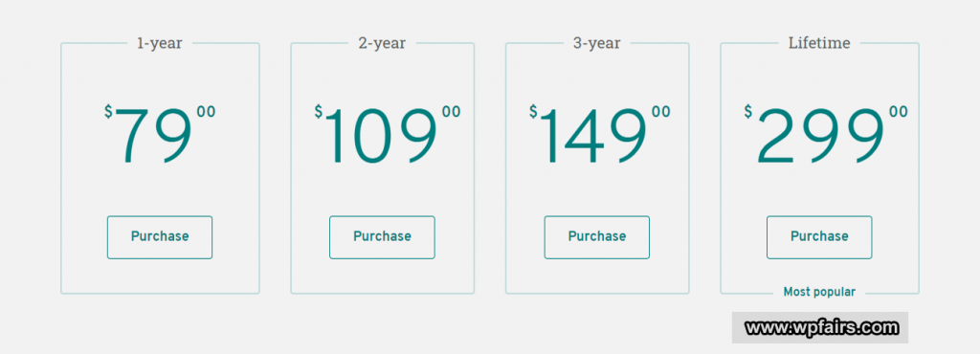
Task: Click dollar sign beside 149 price
Action: (x=533, y=112)
